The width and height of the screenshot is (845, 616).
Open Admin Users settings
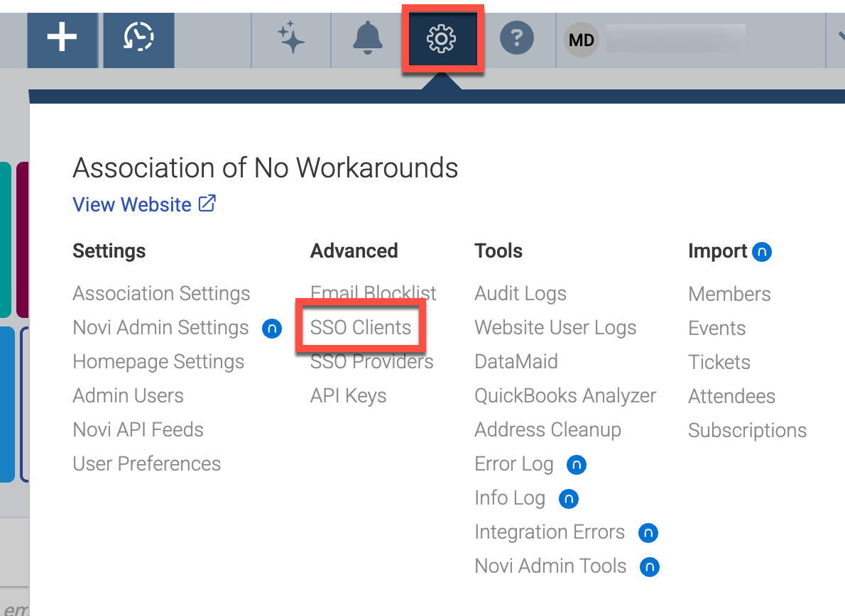coord(129,396)
